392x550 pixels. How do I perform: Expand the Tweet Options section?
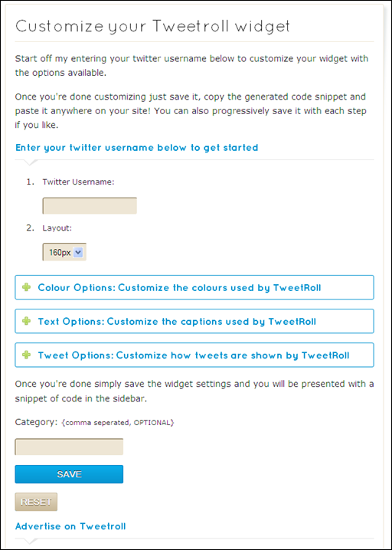pyautogui.click(x=194, y=355)
